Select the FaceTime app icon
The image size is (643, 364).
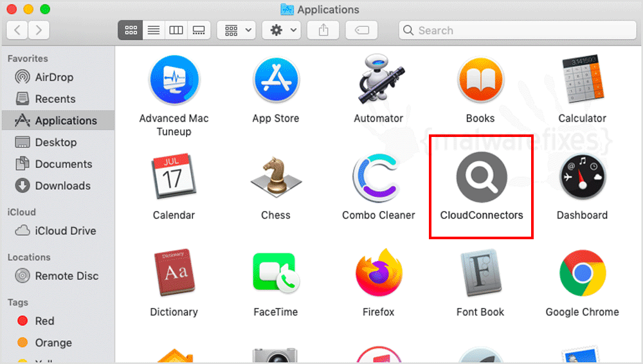(276, 273)
